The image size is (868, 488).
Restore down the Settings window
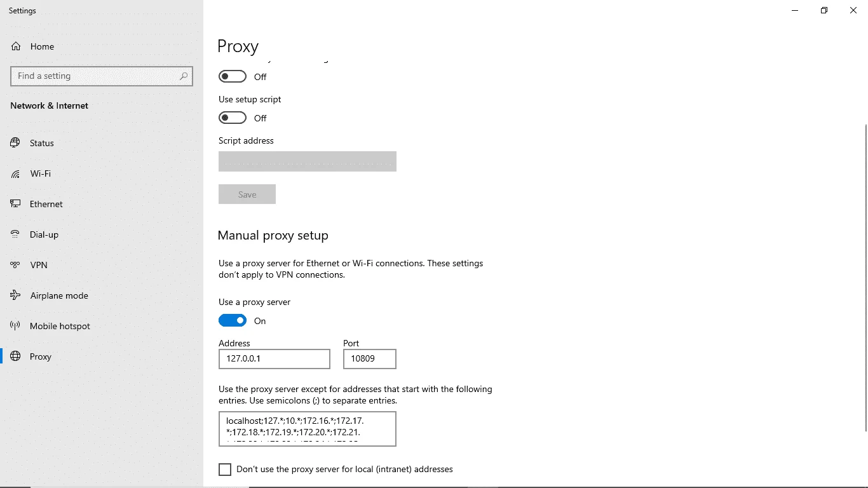824,10
